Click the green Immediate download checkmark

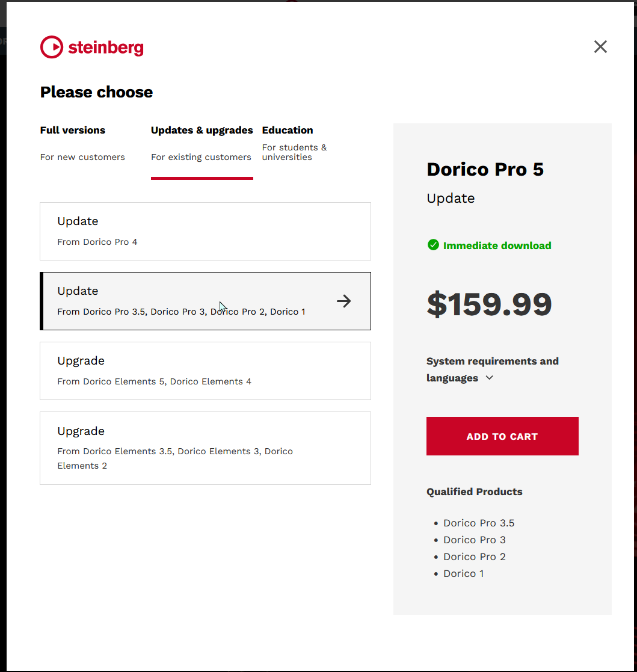click(433, 245)
